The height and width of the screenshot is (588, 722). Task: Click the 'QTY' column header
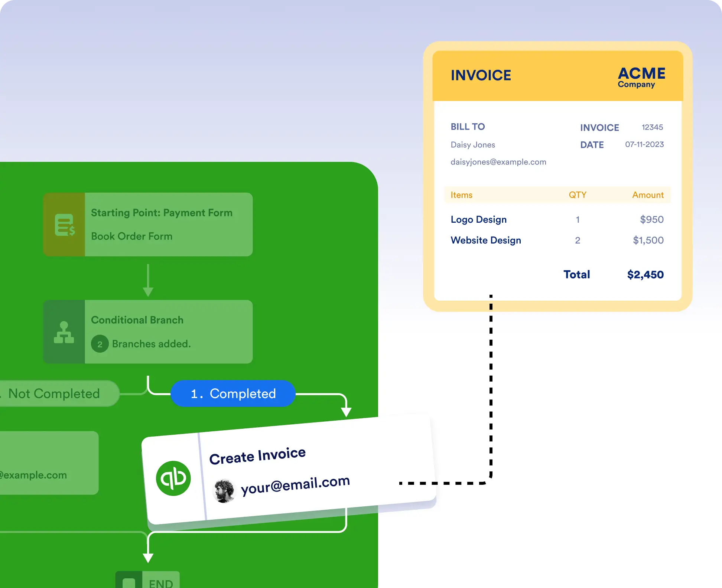578,195
